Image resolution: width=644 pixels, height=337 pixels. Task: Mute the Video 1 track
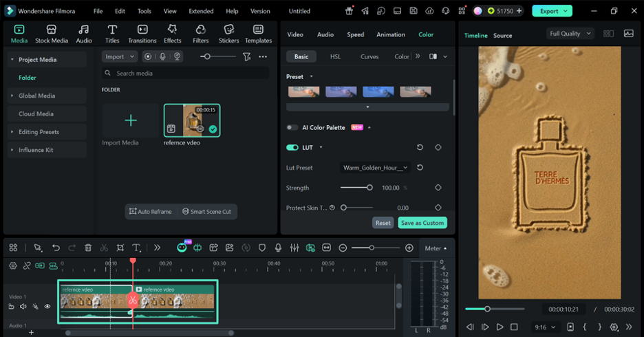click(23, 306)
